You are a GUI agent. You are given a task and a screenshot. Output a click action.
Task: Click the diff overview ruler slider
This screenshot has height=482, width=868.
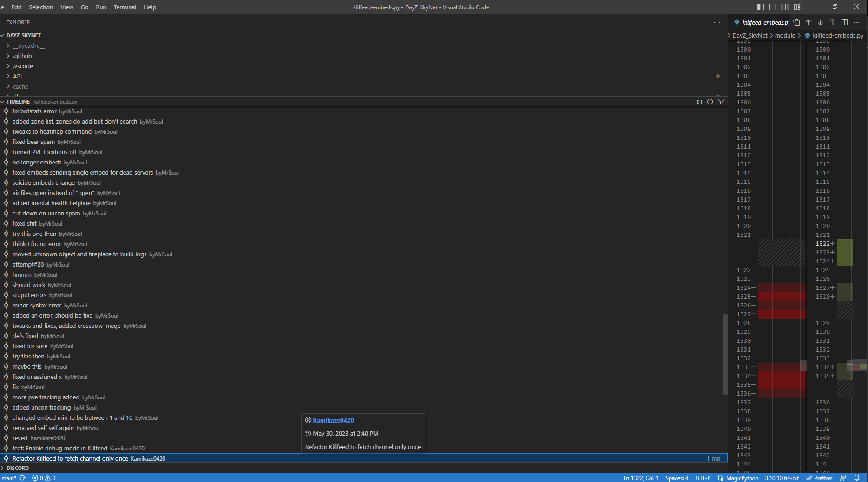coord(859,365)
